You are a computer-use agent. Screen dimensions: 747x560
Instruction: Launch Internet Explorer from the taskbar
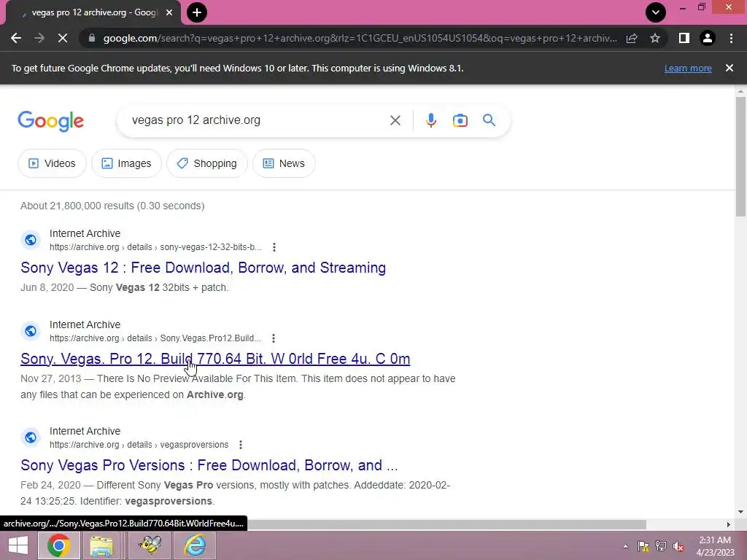tap(196, 545)
